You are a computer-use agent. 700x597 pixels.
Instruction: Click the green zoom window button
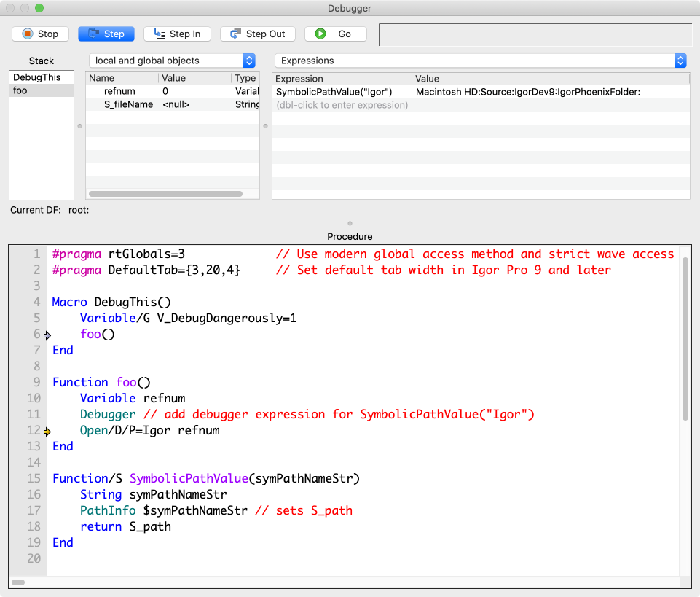point(39,8)
